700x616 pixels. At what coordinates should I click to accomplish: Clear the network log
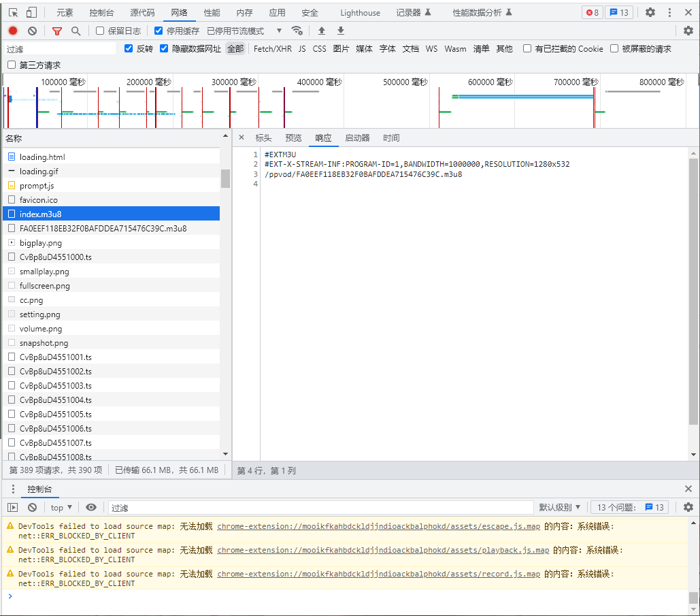(x=32, y=31)
